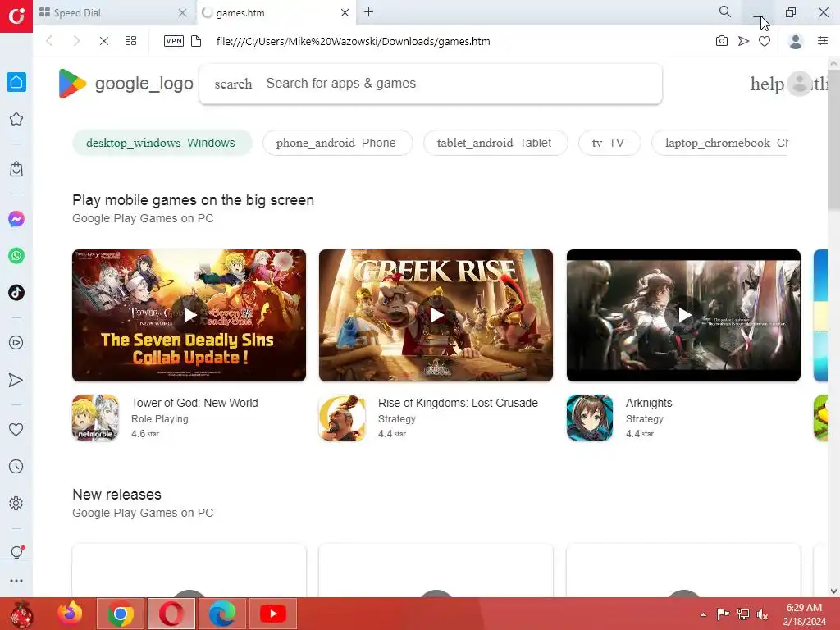Viewport: 840px width, 630px height.
Task: Open History clock in sidebar
Action: (16, 466)
